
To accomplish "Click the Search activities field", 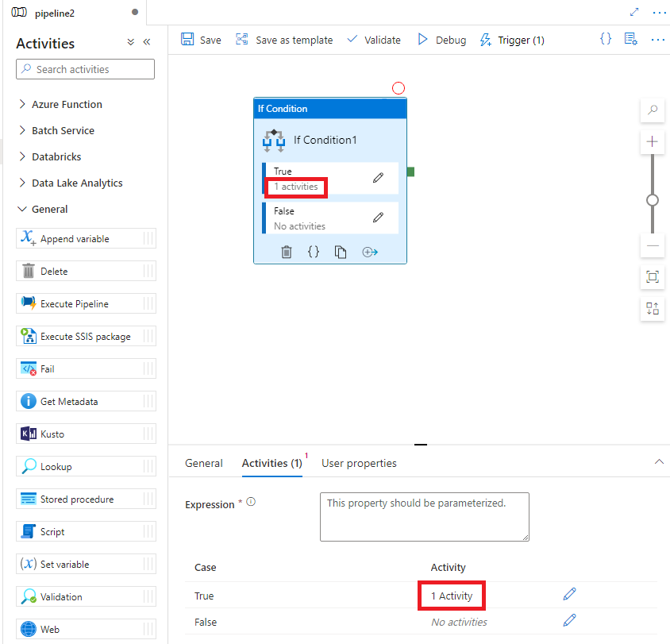I will [x=86, y=69].
